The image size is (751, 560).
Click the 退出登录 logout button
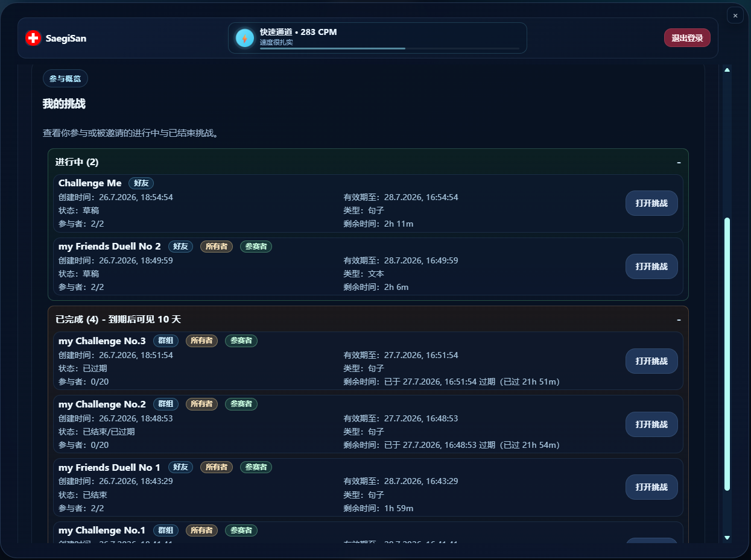[687, 38]
